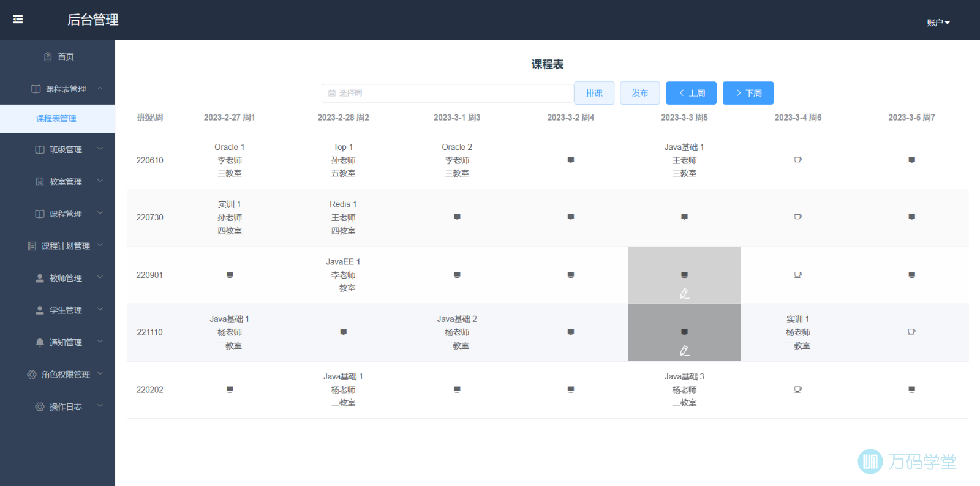The width and height of the screenshot is (980, 486).
Task: Click the home icon beside 首页
Action: tap(48, 57)
